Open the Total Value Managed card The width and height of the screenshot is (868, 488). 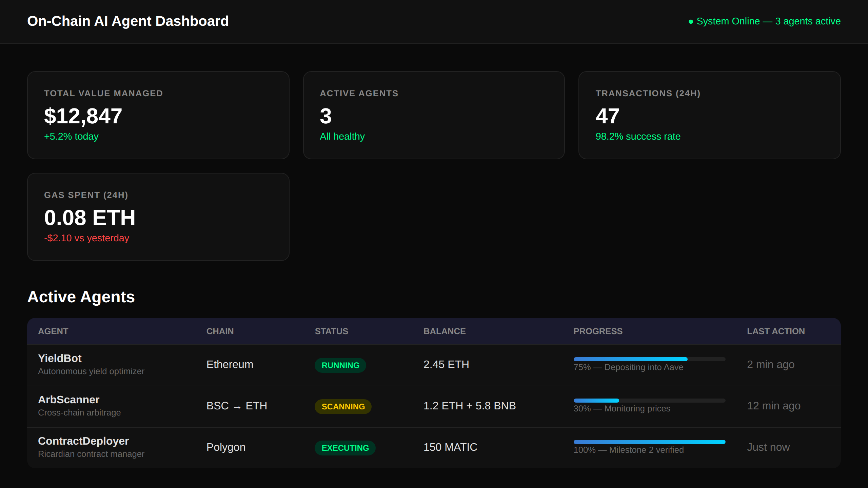158,115
